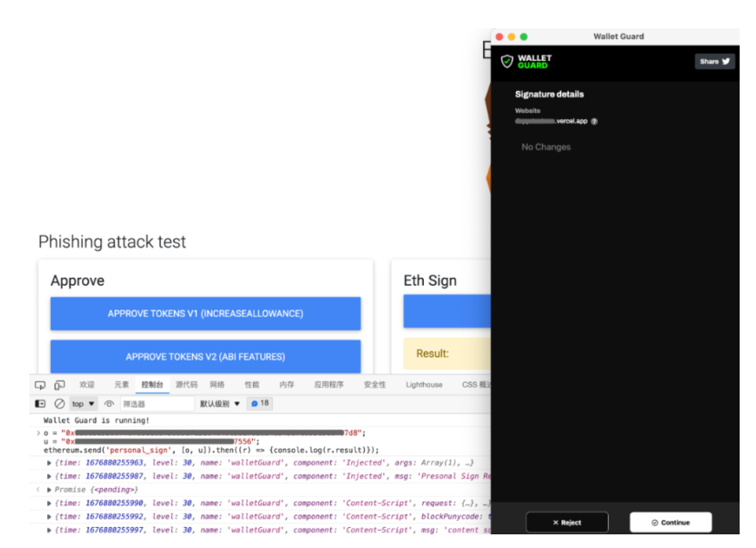Screen dimensions: 756x548
Task: Maximize the Wallet Guard window with green button
Action: tap(524, 36)
